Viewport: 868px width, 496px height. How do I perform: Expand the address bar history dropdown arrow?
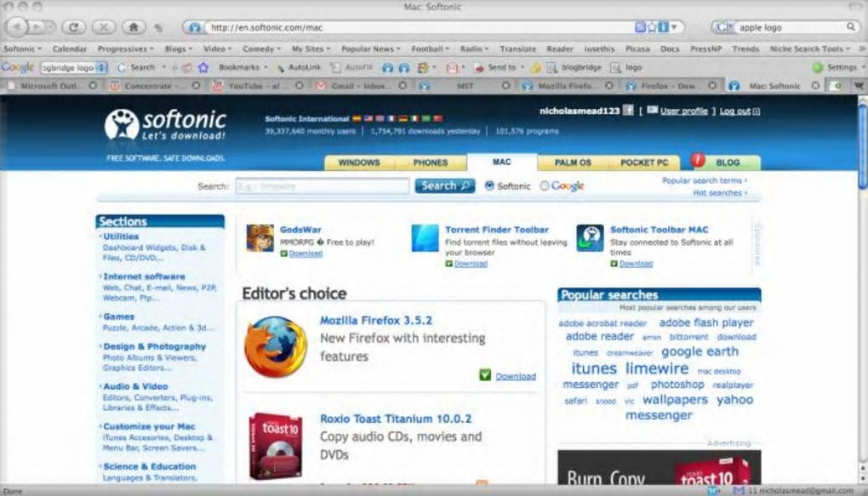pyautogui.click(x=674, y=26)
